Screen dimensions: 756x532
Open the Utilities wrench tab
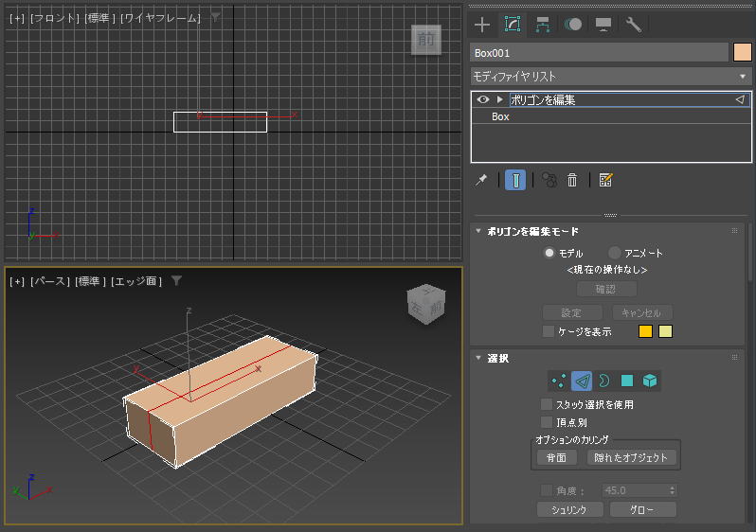point(633,25)
